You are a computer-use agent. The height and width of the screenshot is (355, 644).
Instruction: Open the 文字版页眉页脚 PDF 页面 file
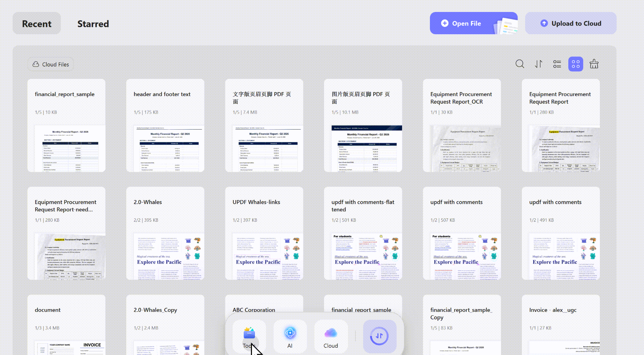click(264, 125)
